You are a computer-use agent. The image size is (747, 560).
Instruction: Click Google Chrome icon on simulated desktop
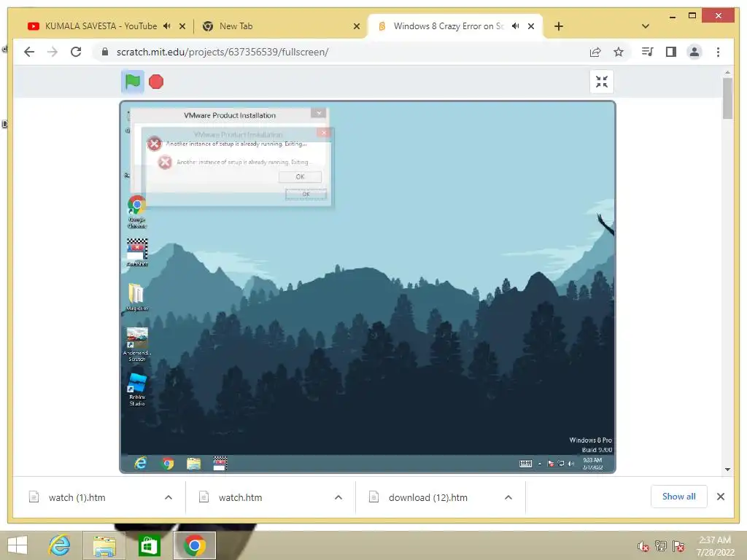(x=136, y=211)
